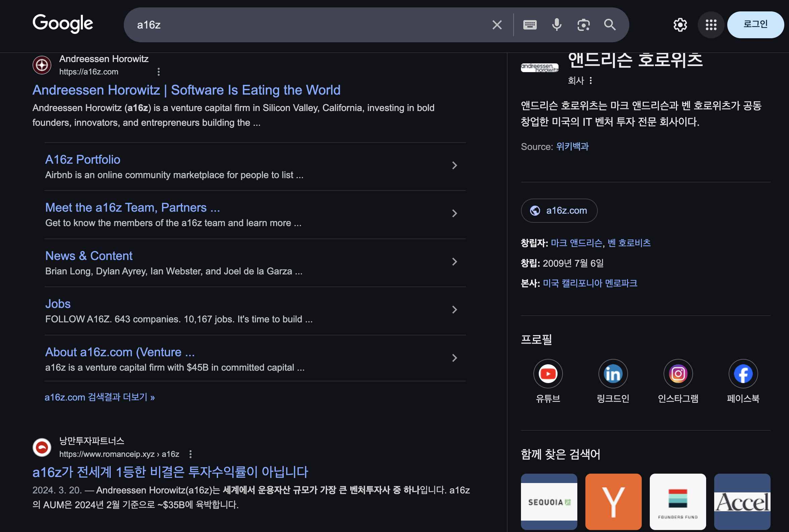
Task: Open the Facebook profile icon
Action: tap(743, 374)
